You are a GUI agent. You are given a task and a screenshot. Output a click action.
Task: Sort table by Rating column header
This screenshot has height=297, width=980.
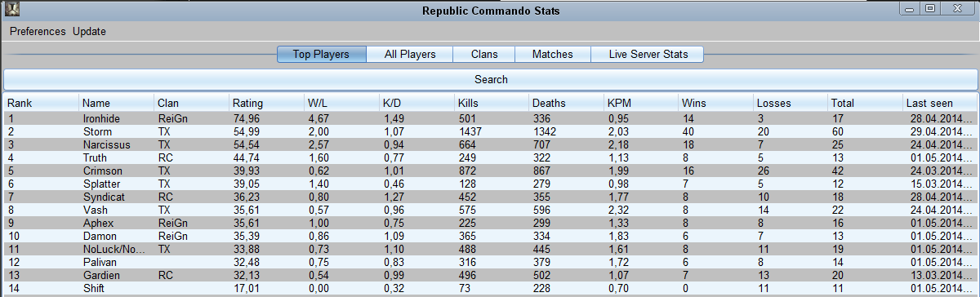(267, 104)
